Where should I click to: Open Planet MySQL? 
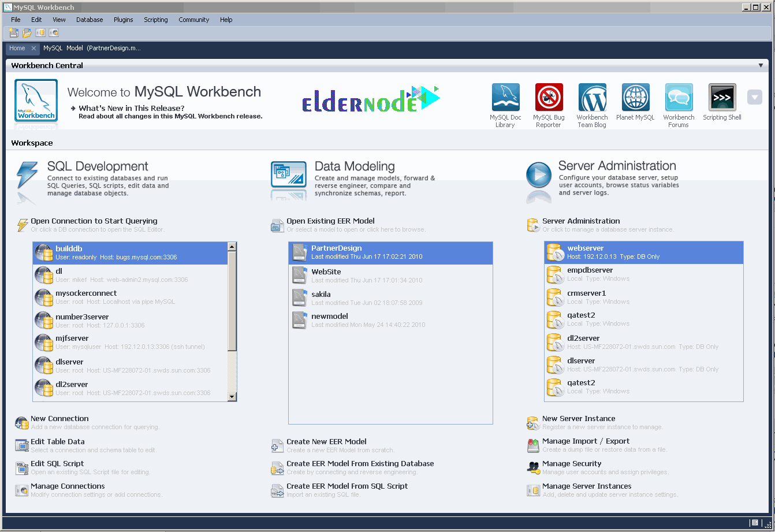pos(635,98)
